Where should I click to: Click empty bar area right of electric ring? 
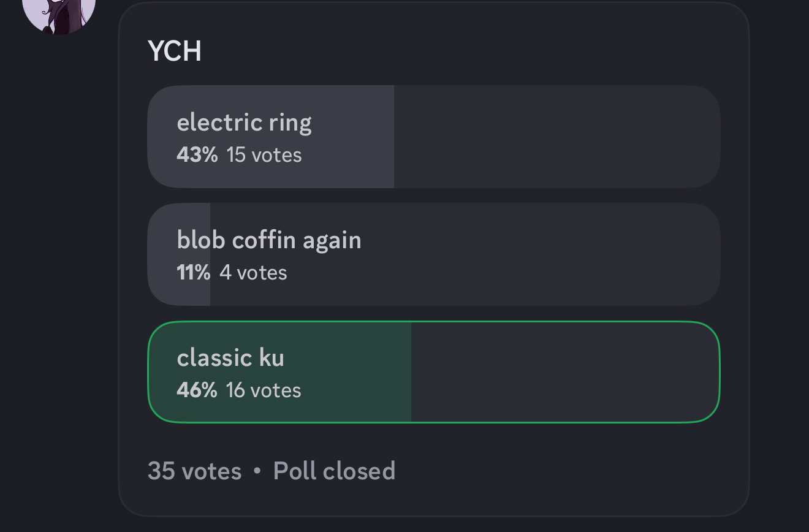(x=552, y=137)
